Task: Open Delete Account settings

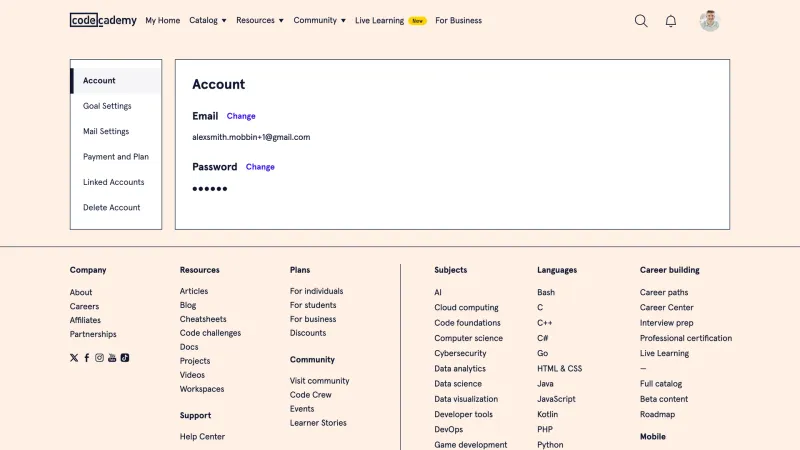Action: pos(112,208)
